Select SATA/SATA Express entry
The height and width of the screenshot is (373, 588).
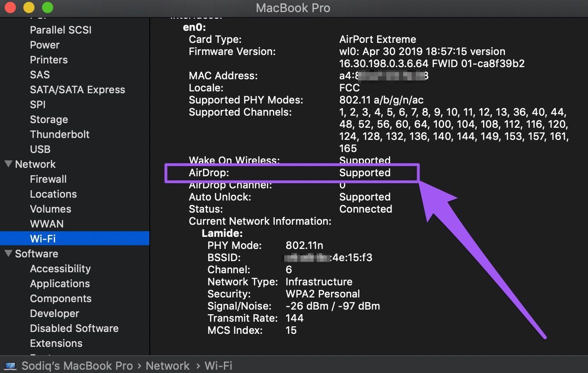77,90
